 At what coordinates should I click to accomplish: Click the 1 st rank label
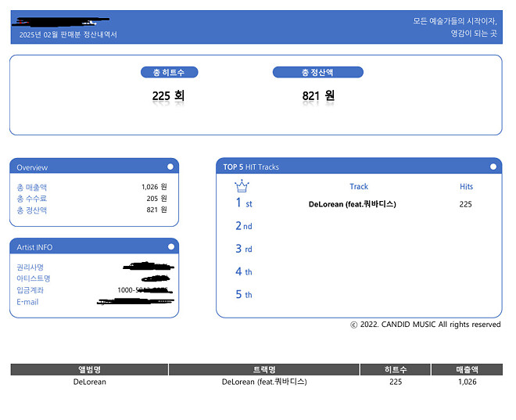(244, 203)
